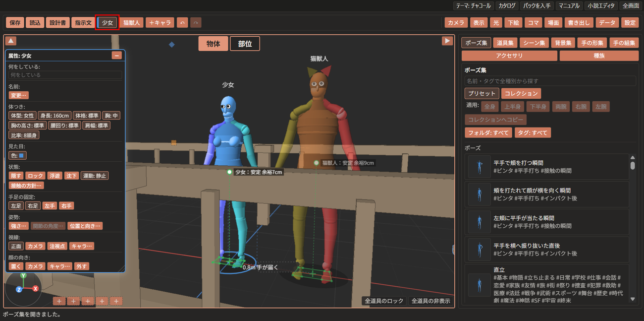Collapse the left panel with the up-triangle button
Viewport: 644px width, 321px height.
(x=11, y=41)
